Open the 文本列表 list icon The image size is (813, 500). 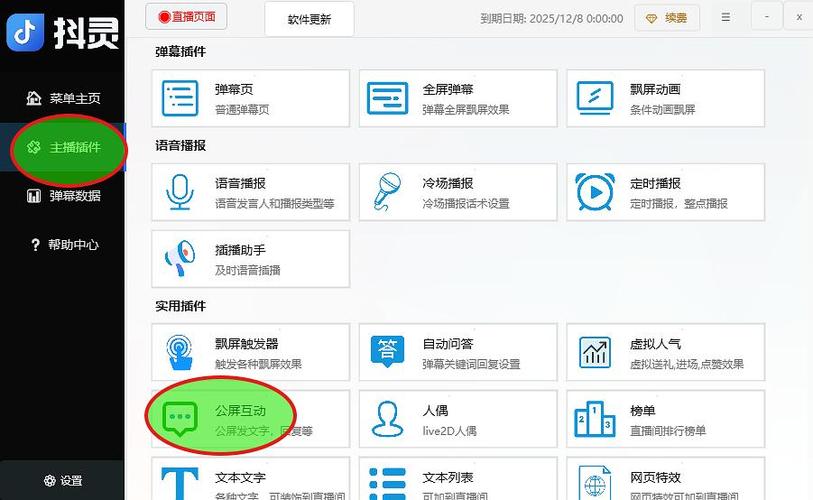click(x=387, y=483)
